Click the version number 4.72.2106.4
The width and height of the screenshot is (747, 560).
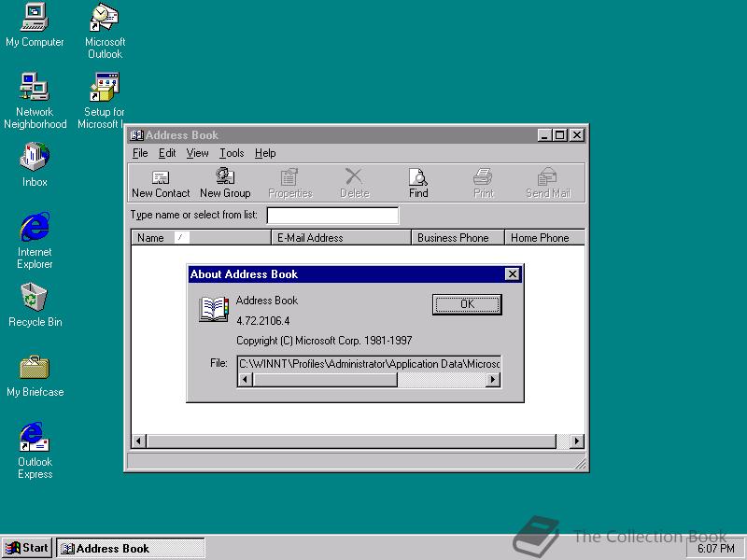coord(263,321)
